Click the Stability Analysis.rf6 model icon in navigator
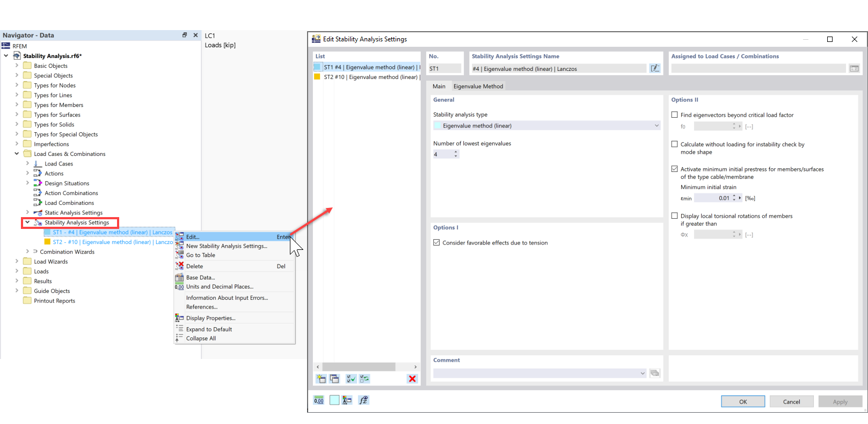Image resolution: width=868 pixels, height=424 pixels. [17, 56]
